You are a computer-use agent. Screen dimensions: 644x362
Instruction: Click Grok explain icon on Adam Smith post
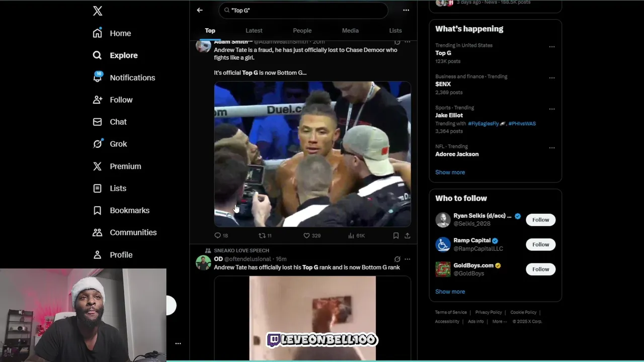pos(397,42)
